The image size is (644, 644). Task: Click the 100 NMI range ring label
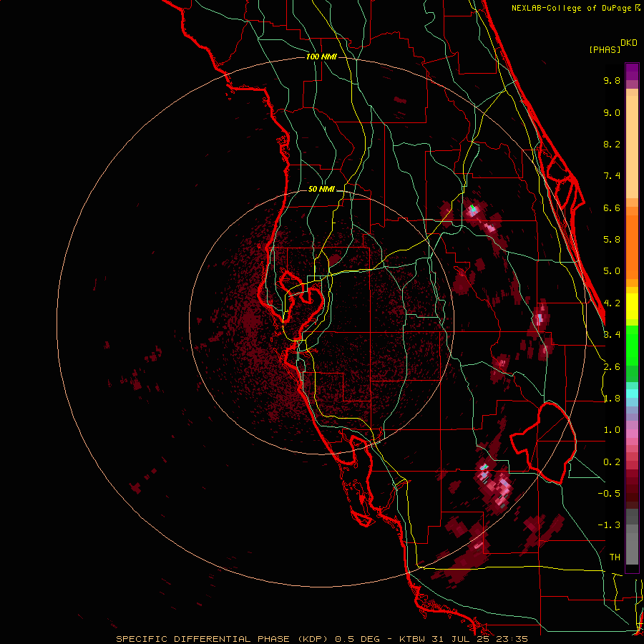pos(321,57)
